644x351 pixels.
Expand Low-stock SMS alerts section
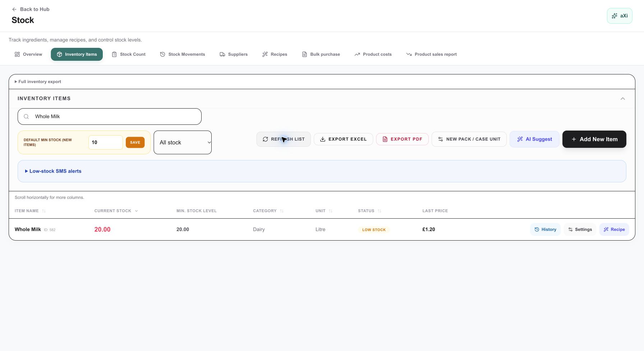click(53, 171)
